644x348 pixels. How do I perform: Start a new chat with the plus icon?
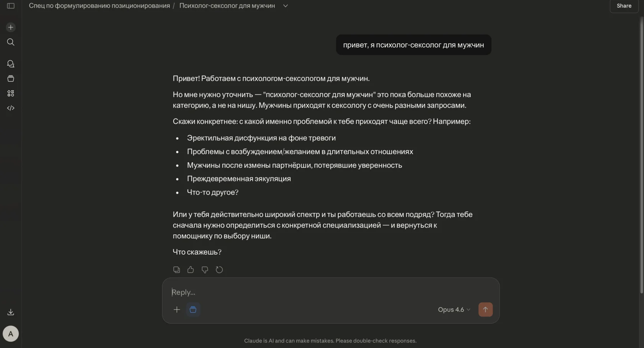(x=10, y=27)
